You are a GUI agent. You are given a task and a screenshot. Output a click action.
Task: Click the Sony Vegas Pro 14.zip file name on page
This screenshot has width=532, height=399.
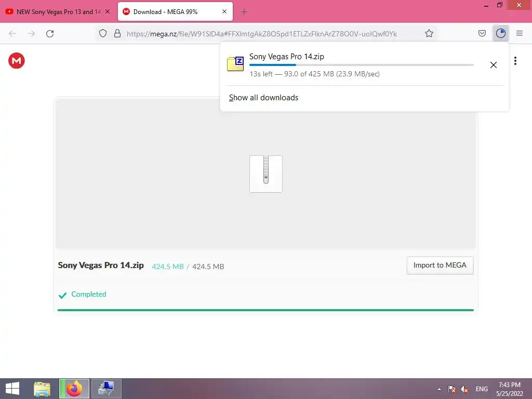(x=101, y=265)
